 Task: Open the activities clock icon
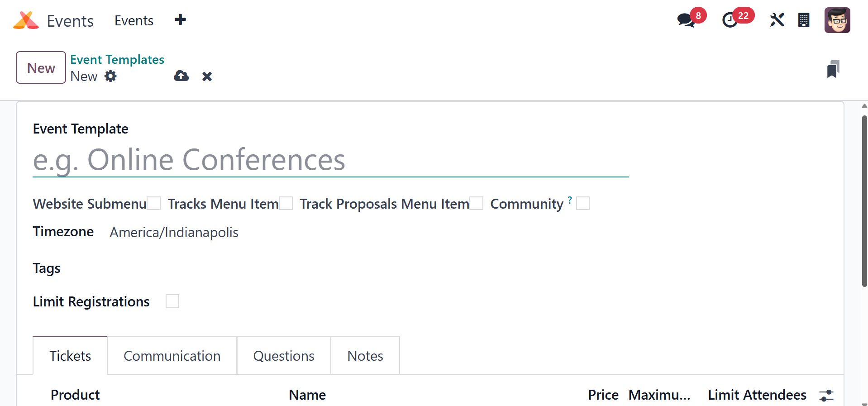pyautogui.click(x=730, y=20)
